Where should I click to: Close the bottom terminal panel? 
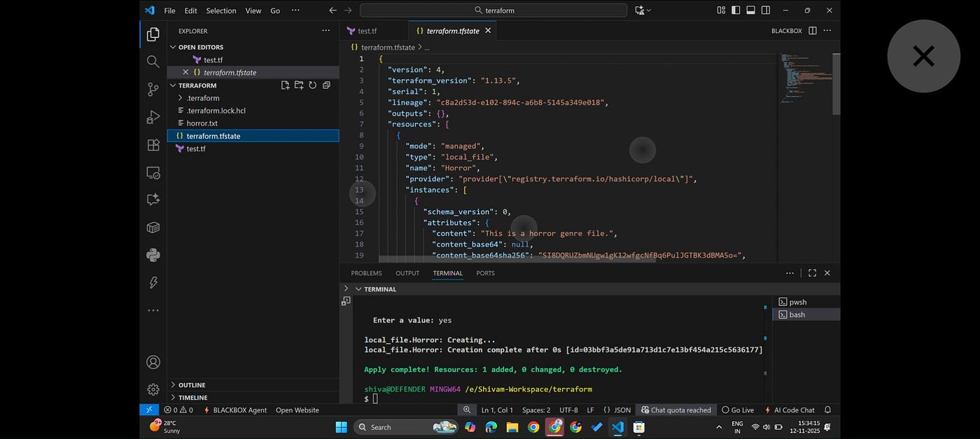[827, 273]
